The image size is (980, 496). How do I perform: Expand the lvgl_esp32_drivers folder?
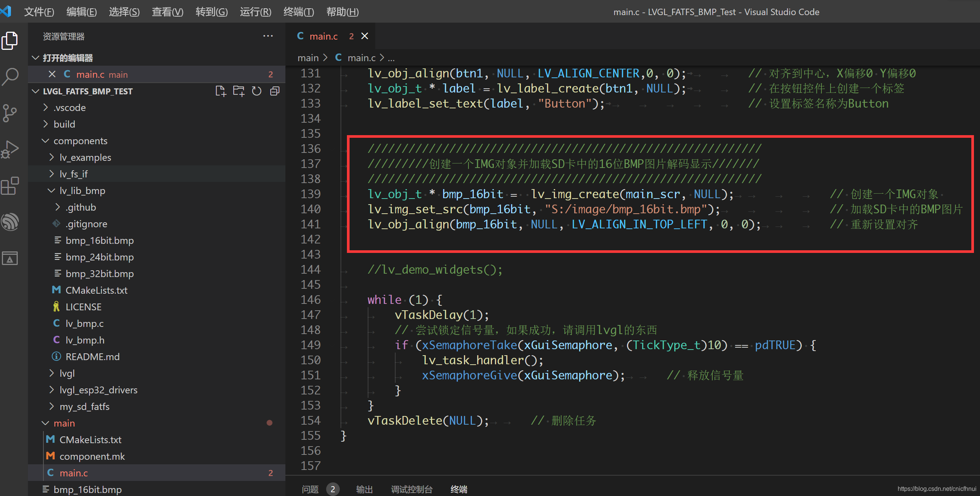98,390
